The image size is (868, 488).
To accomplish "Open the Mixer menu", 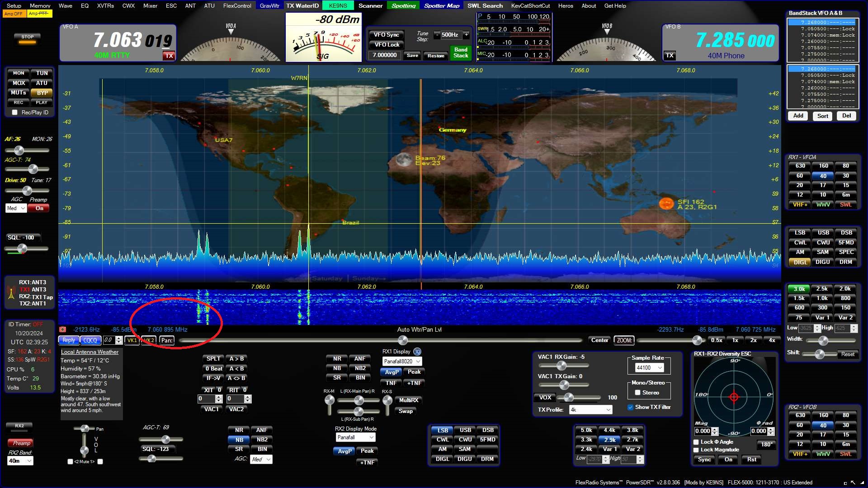I will pos(150,5).
